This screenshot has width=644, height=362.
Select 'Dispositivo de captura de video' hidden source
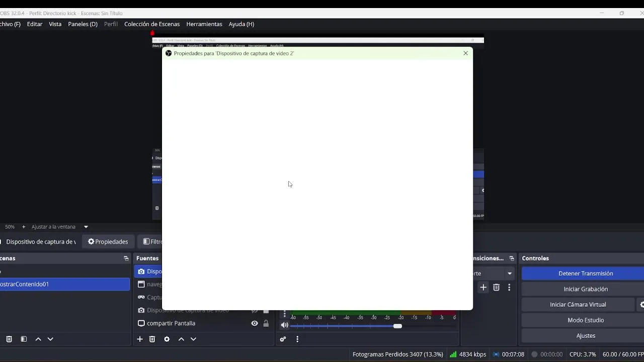pos(188,311)
